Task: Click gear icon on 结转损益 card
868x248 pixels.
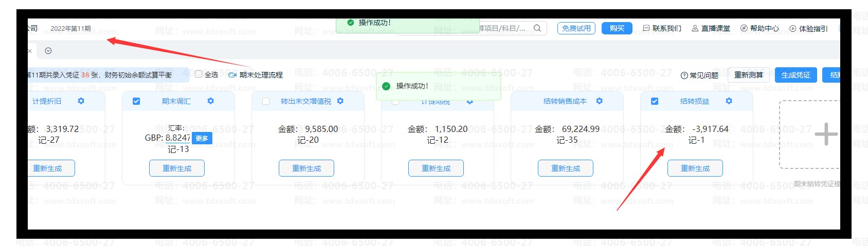Action: click(x=729, y=101)
